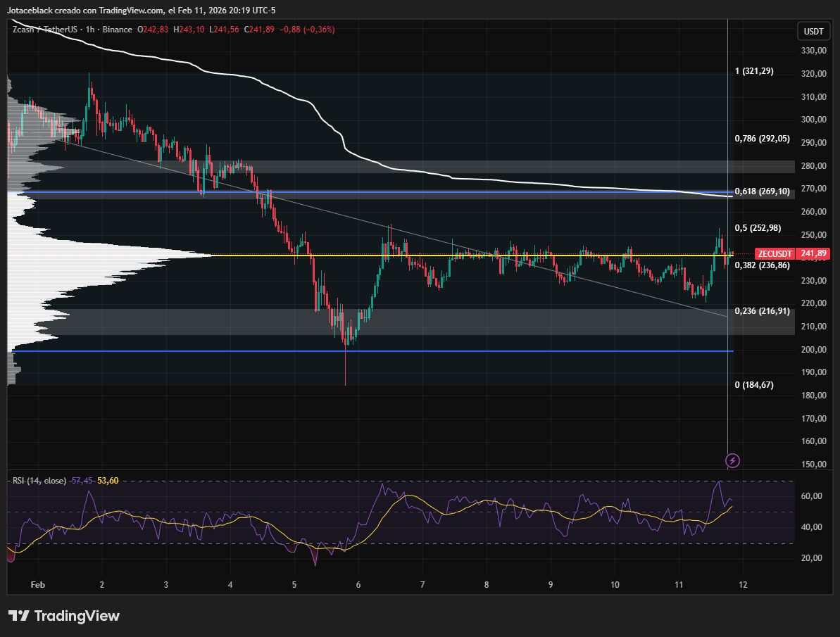
Task: Open the USDT currency selector
Action: point(813,31)
